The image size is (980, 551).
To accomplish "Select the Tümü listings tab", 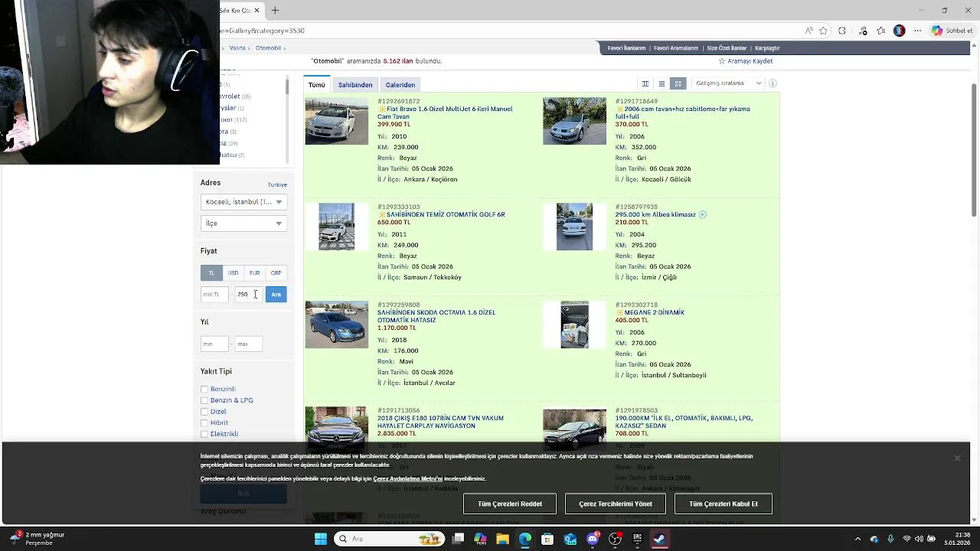I will click(x=317, y=85).
